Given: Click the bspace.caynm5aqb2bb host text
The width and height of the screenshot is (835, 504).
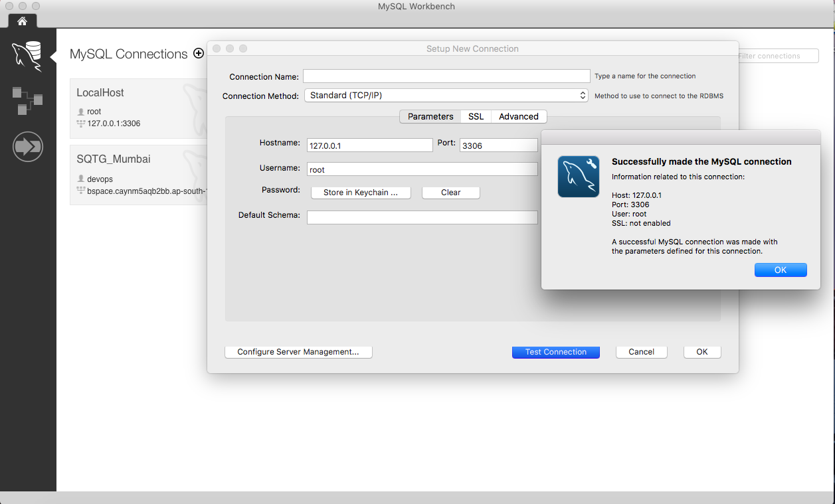Looking at the screenshot, I should pos(147,191).
